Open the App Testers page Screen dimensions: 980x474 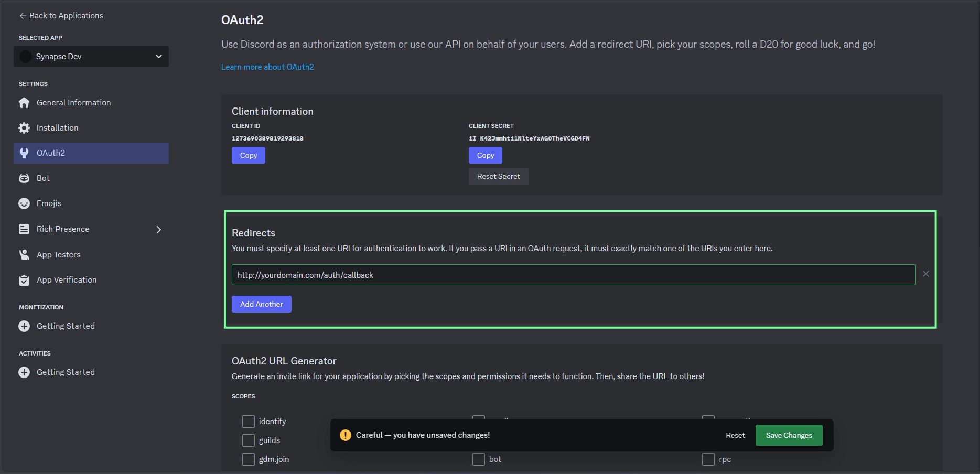[x=91, y=255]
